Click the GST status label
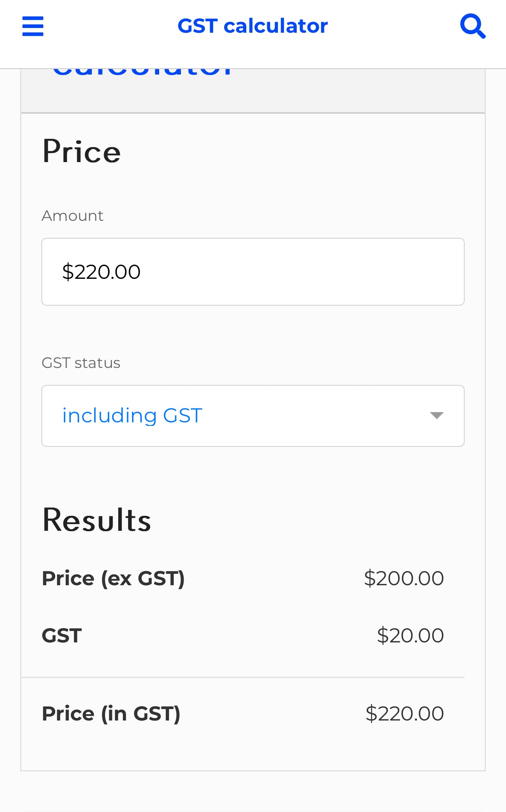506x812 pixels. [x=81, y=363]
